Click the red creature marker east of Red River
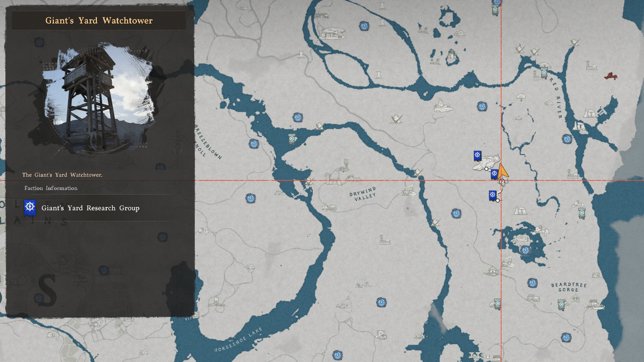This screenshot has width=644, height=362. click(611, 76)
